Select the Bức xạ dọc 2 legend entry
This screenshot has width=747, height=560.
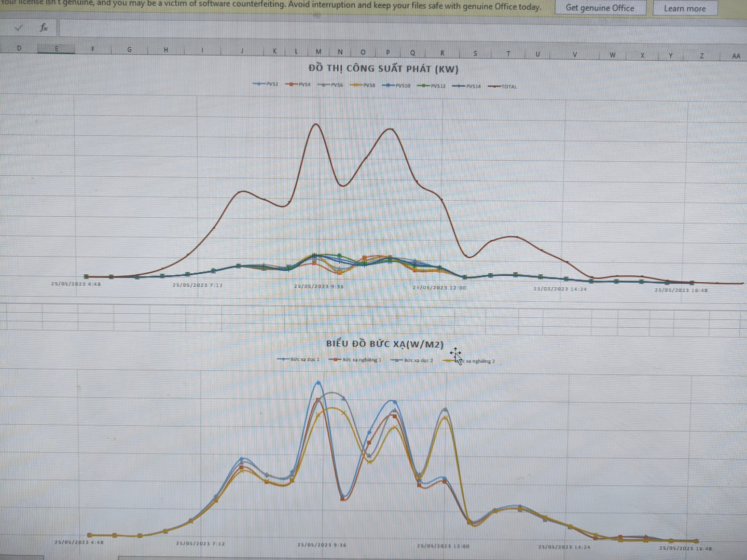[412, 360]
